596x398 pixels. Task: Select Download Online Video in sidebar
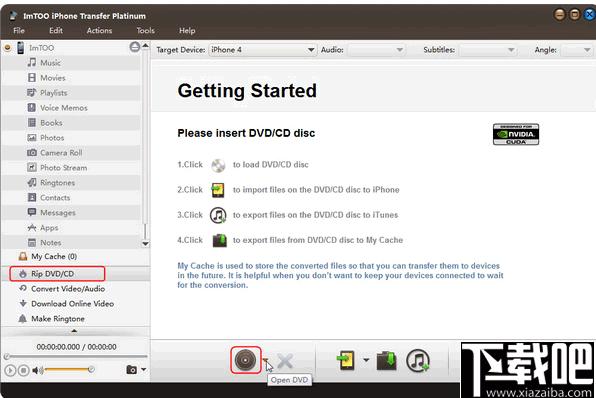coord(72,304)
